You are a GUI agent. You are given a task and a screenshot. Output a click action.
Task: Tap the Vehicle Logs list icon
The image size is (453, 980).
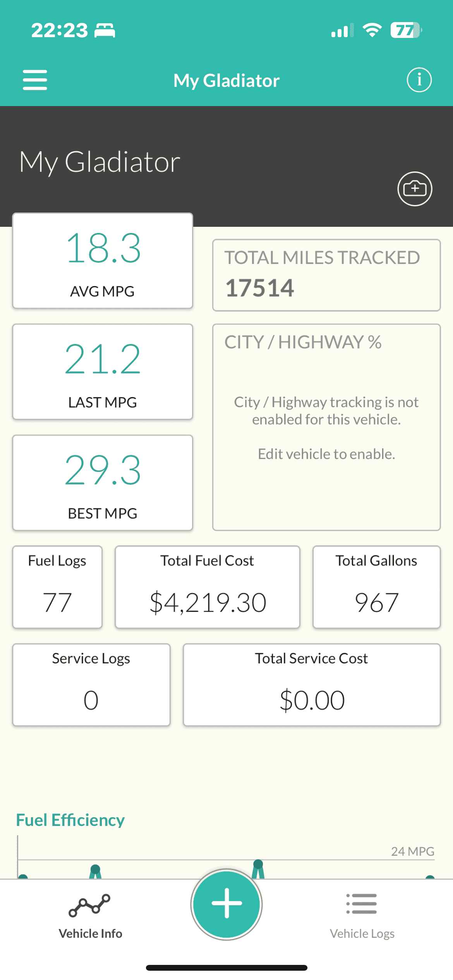point(362,904)
